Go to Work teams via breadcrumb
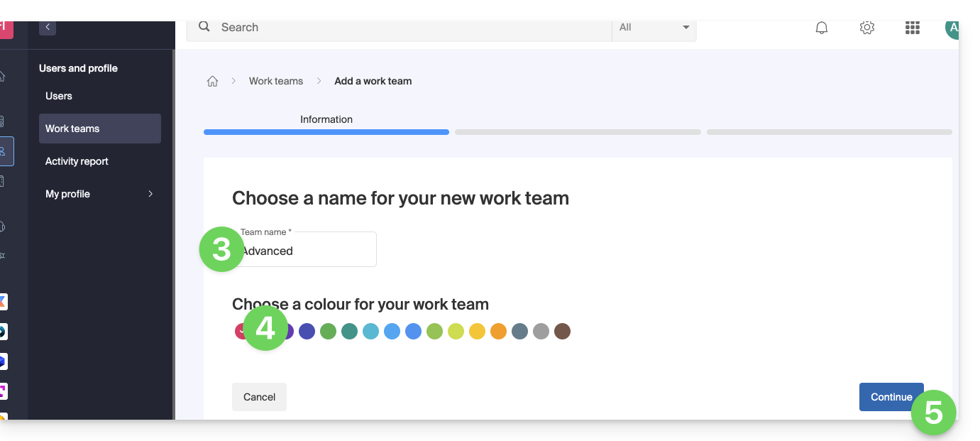Viewport: 980px width, 441px height. (275, 81)
